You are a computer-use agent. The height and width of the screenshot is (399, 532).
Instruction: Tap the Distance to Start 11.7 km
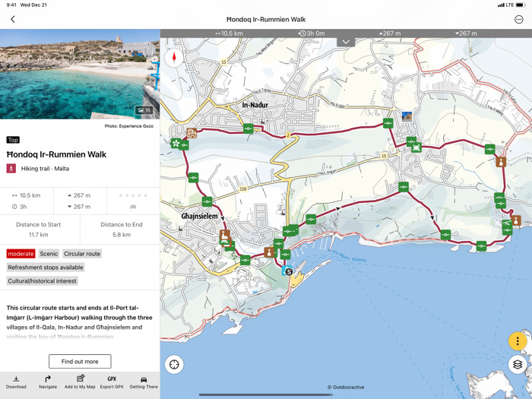[38, 230]
